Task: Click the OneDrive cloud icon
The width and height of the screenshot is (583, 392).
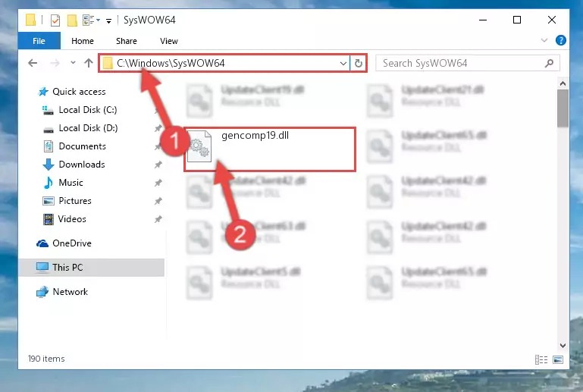Action: 42,243
